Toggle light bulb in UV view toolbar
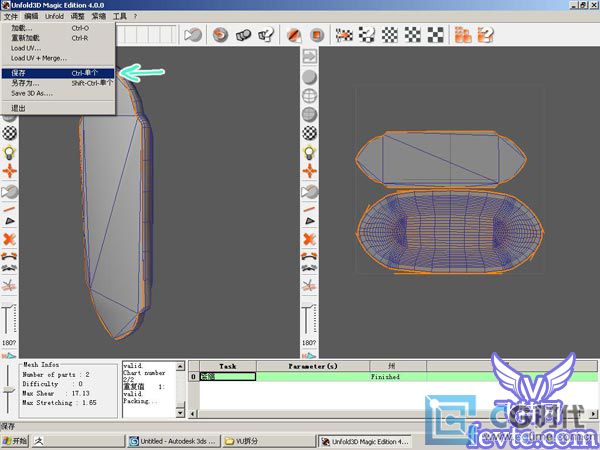 (310, 153)
